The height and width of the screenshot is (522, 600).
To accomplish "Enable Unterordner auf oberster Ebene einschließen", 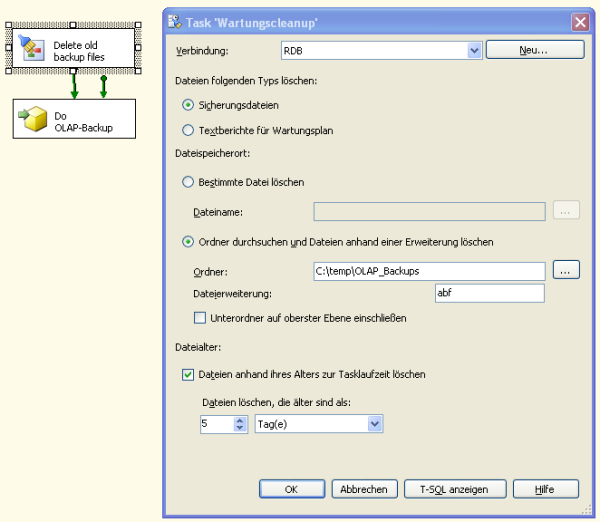I will [200, 318].
